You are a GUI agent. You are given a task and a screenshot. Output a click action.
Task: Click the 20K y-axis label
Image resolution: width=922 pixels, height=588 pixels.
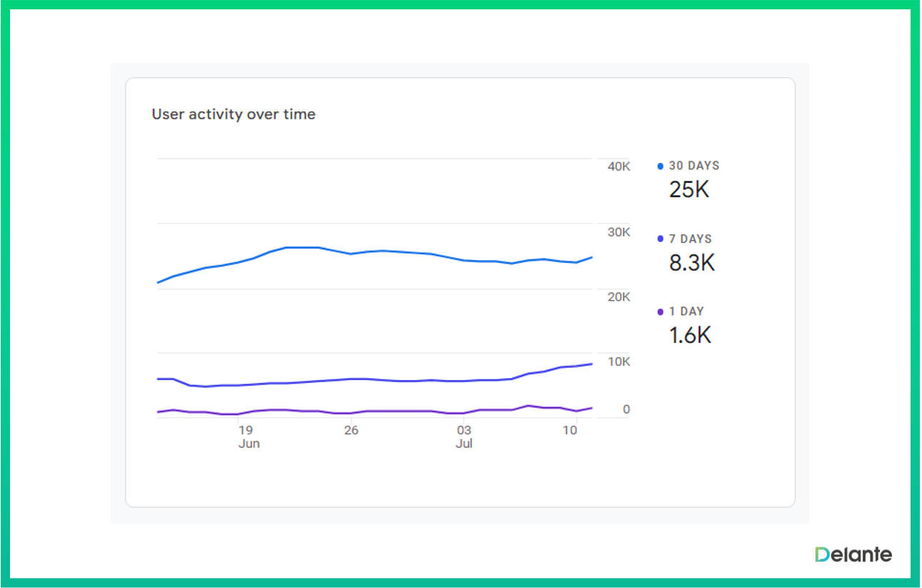pyautogui.click(x=618, y=297)
